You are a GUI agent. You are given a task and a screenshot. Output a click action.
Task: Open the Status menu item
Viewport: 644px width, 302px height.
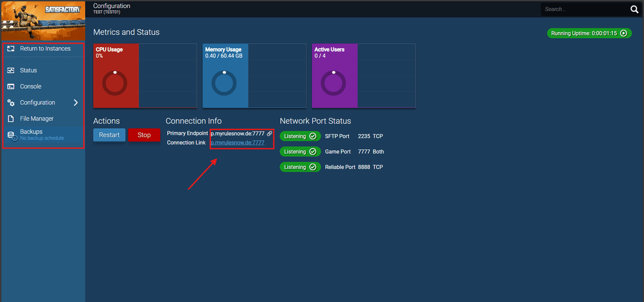43,70
